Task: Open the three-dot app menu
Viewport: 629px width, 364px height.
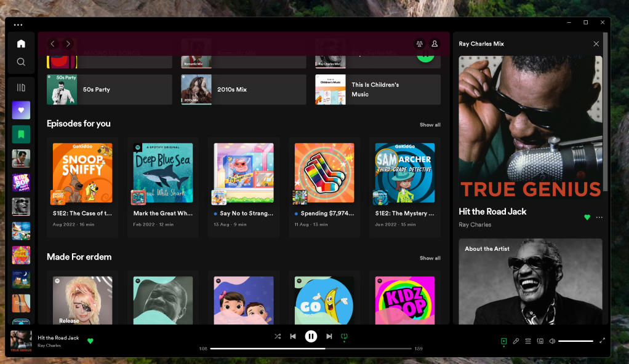Action: (x=18, y=25)
